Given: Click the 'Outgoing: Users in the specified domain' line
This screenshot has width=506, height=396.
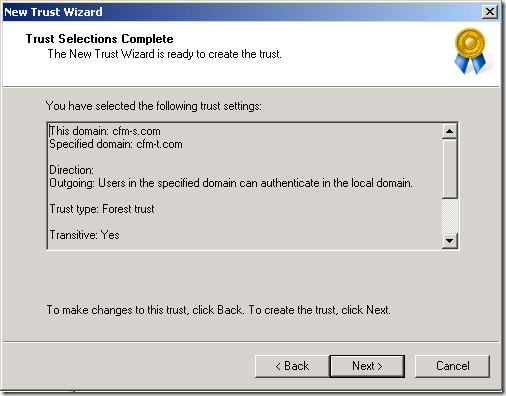Looking at the screenshot, I should coord(231,183).
